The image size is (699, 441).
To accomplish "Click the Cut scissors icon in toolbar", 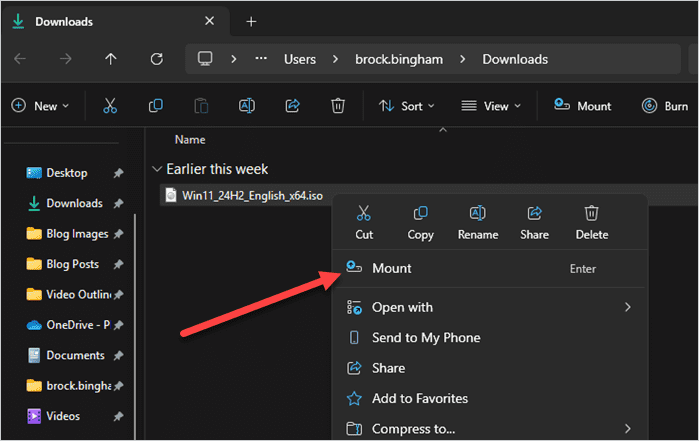I will [110, 106].
